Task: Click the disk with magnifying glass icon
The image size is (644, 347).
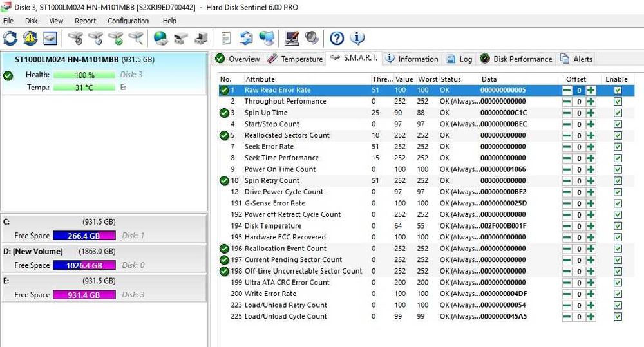Action: (x=136, y=38)
